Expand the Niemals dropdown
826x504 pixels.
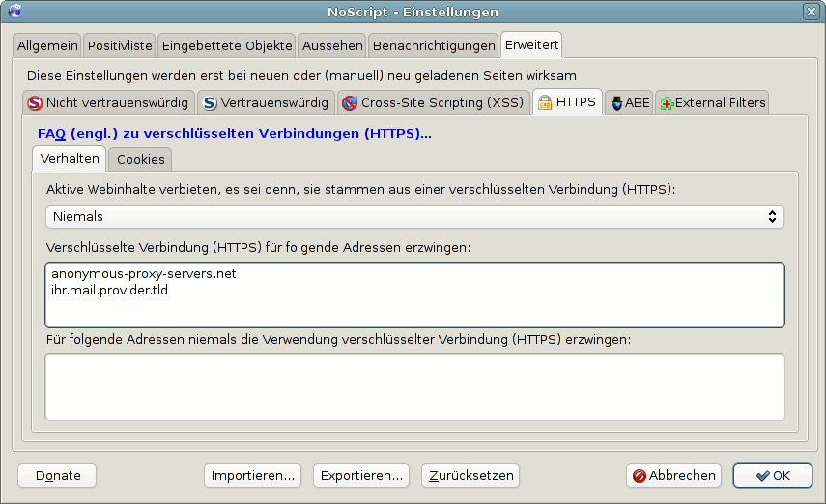(414, 217)
